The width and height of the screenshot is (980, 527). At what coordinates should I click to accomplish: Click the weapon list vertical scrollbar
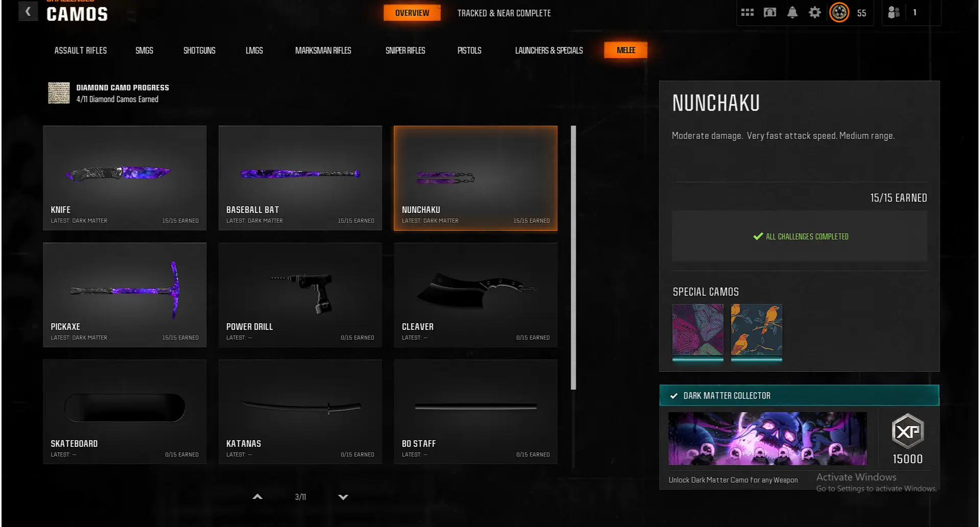click(x=573, y=258)
